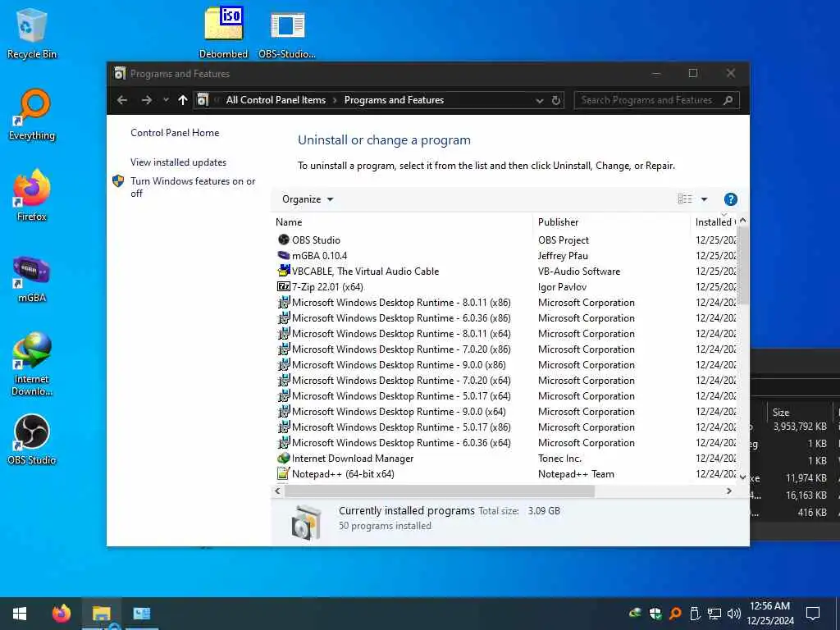The height and width of the screenshot is (630, 840).
Task: Open the Help question mark button
Action: (730, 199)
